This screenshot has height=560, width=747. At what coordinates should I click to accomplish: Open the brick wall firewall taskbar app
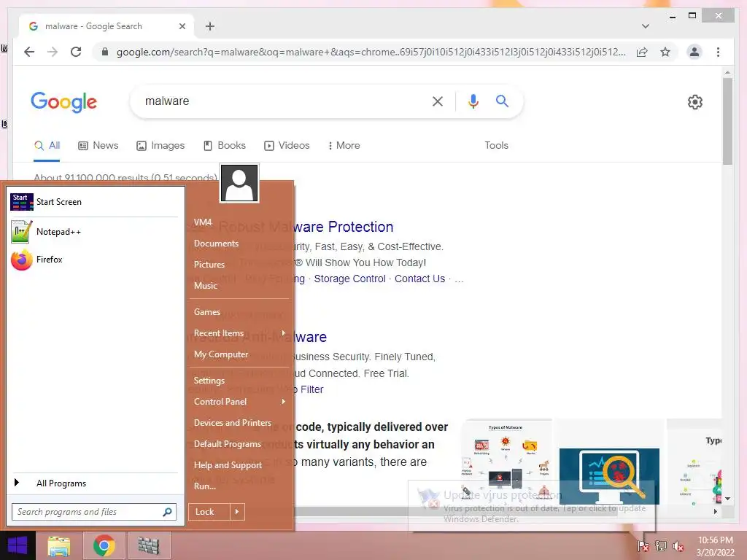[x=149, y=545]
